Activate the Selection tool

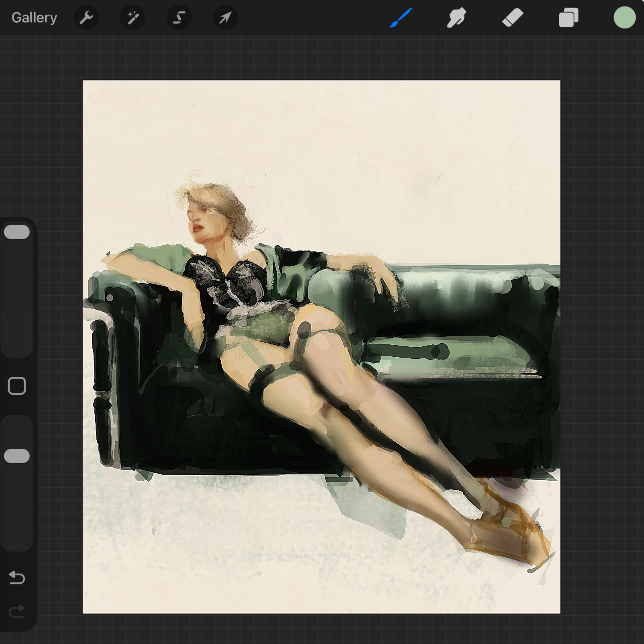coord(179,18)
